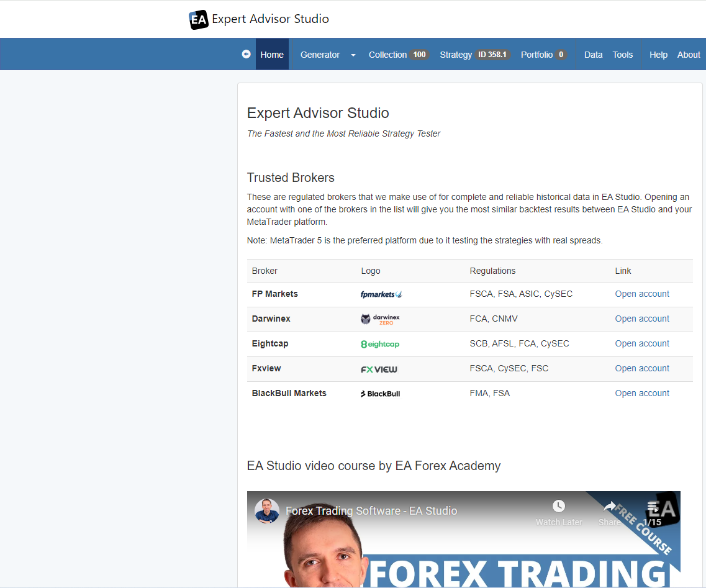Click Expert Advisor Studio header title

(270, 19)
